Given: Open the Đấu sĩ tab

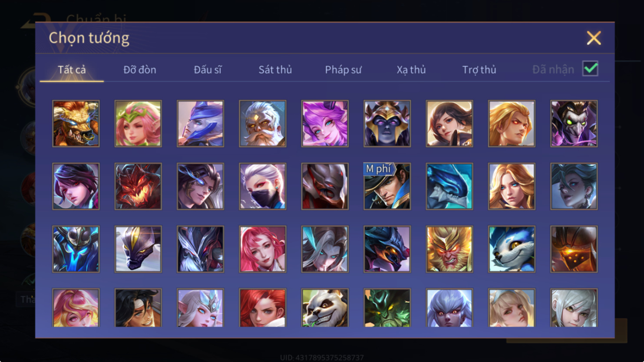Looking at the screenshot, I should click(x=208, y=69).
